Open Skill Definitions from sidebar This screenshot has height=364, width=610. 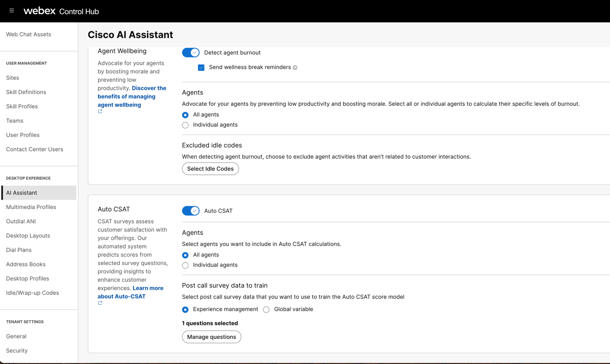pos(26,92)
